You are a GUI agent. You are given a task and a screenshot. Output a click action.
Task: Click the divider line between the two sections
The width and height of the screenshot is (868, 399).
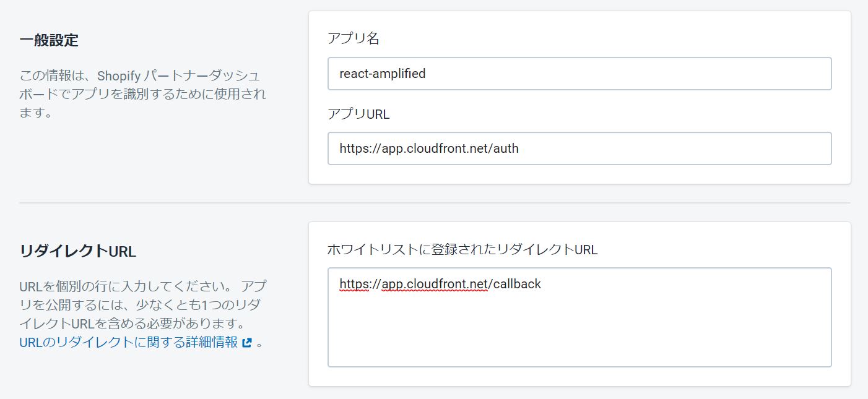coord(434,203)
